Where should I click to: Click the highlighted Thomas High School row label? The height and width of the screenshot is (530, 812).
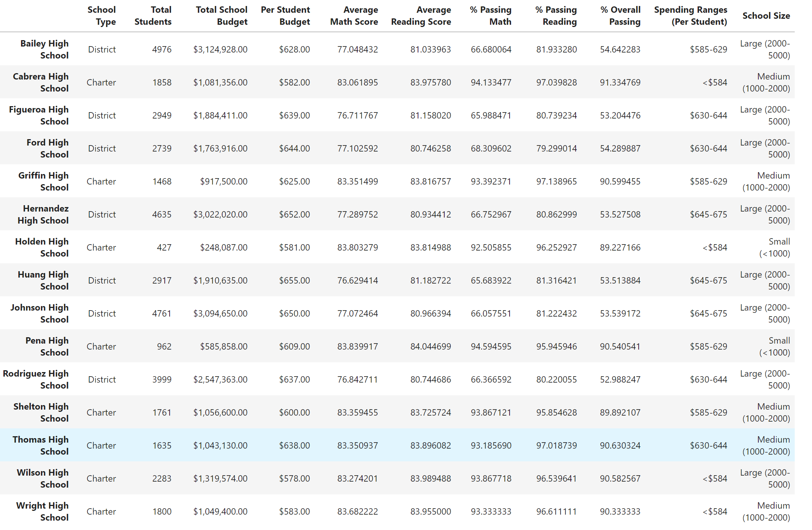tap(41, 445)
